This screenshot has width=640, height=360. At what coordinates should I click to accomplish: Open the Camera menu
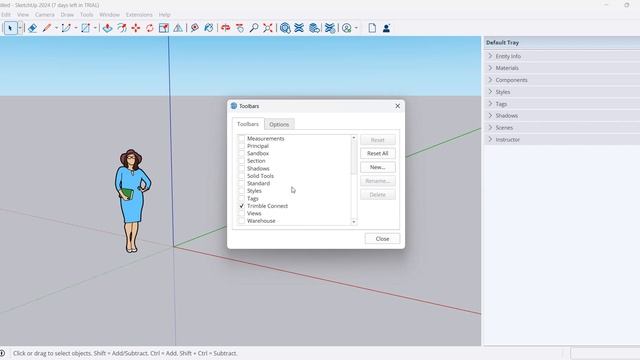tap(44, 15)
